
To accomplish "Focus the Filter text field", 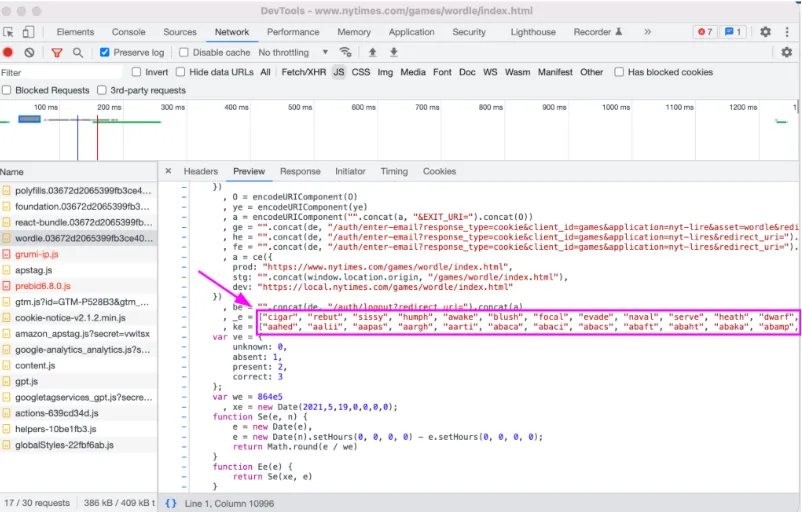I will (x=61, y=73).
